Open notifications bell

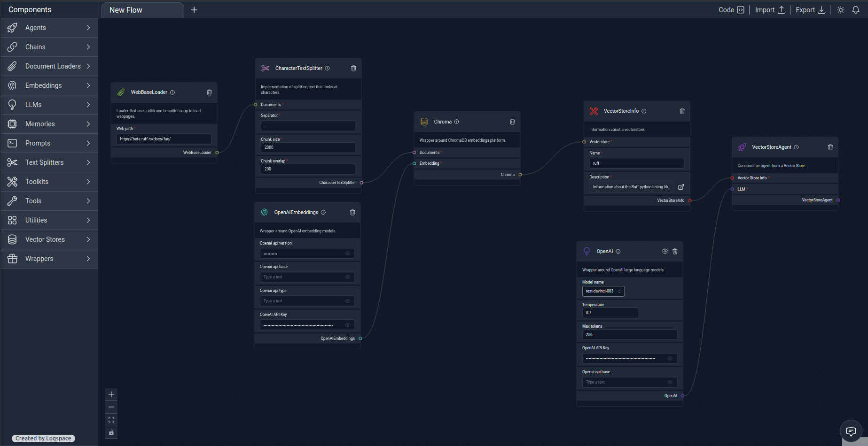856,10
